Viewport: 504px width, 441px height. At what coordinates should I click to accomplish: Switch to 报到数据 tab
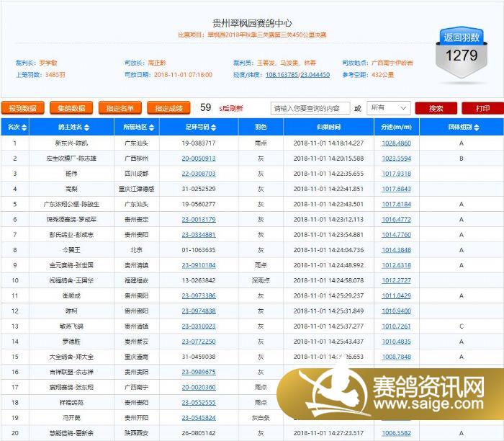[x=22, y=108]
